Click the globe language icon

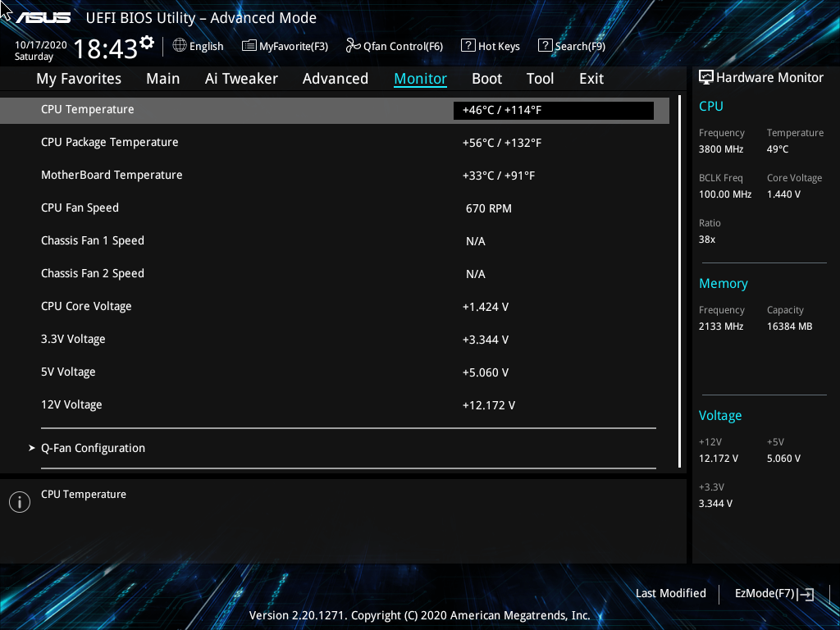180,46
